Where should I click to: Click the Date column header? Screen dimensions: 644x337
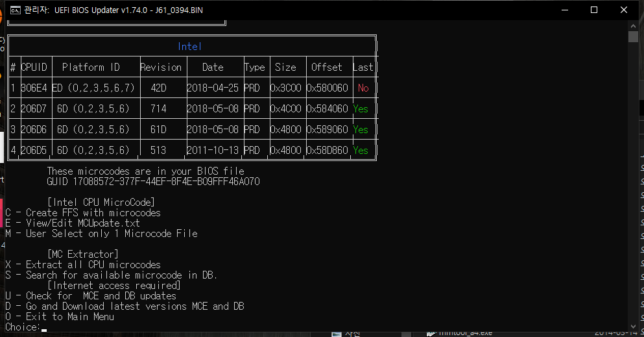click(x=213, y=67)
